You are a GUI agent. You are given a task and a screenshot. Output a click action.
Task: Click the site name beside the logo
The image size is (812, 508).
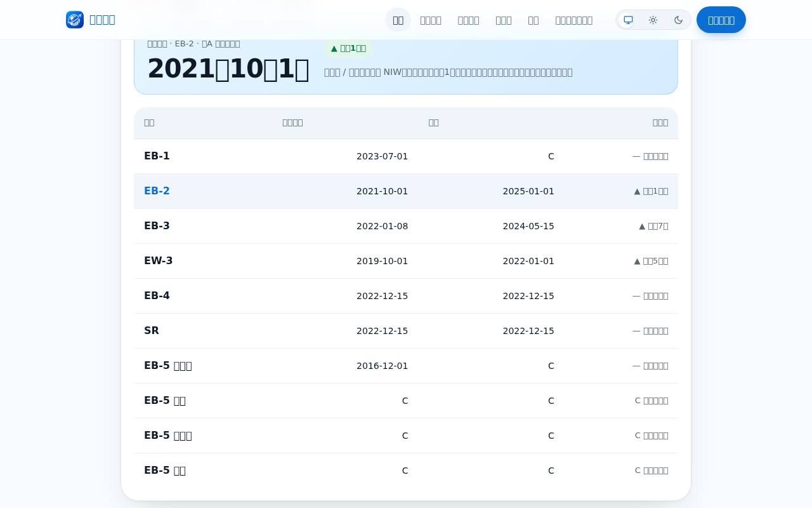102,20
